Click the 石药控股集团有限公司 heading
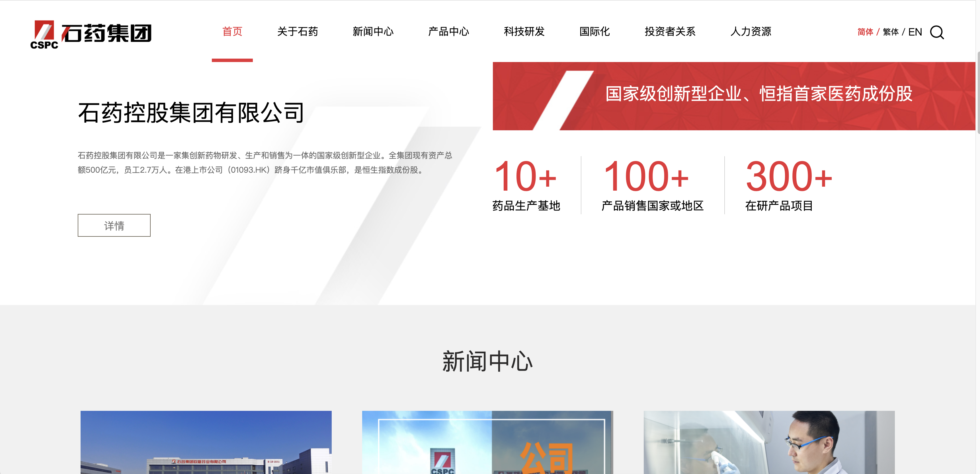The width and height of the screenshot is (980, 474). 191,113
